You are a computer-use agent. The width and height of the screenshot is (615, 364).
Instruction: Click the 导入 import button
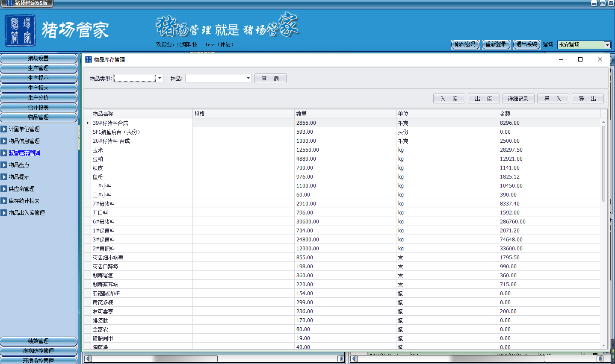[x=553, y=99]
